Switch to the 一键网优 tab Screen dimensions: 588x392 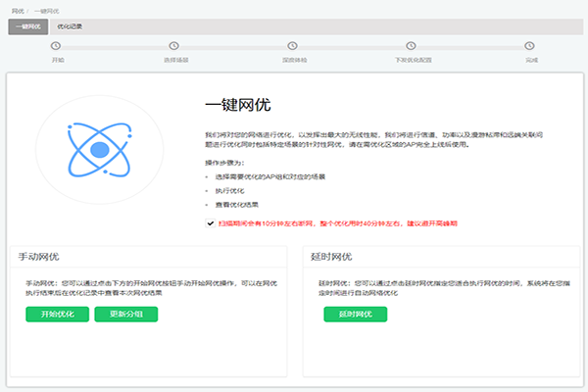pyautogui.click(x=26, y=26)
